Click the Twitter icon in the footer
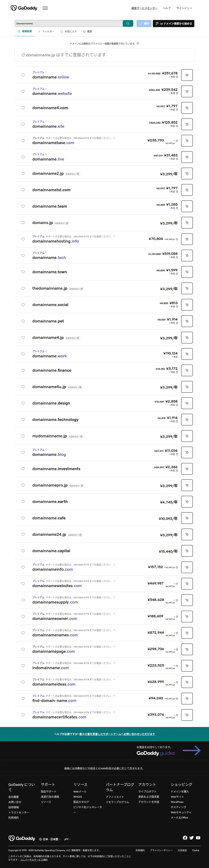This screenshot has width=209, height=868. coord(191,838)
